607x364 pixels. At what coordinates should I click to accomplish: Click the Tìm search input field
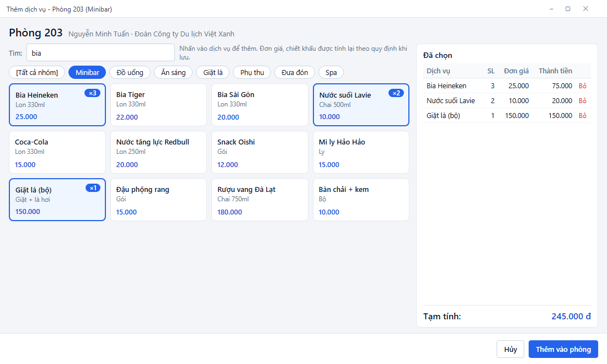[100, 52]
